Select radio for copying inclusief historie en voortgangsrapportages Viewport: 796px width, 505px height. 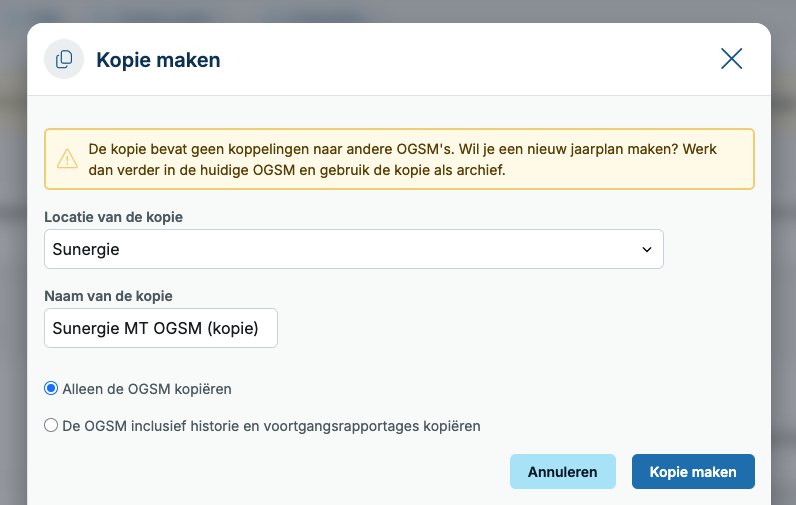[51, 425]
